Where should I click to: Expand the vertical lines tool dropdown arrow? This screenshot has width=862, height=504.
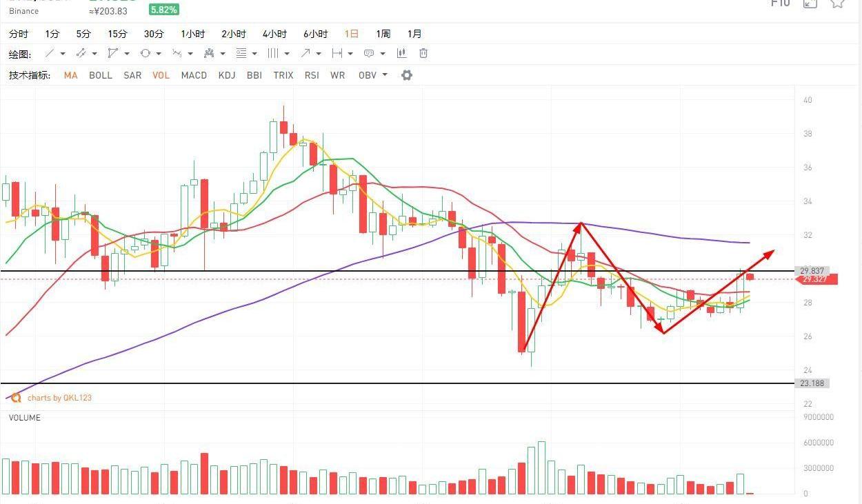[287, 54]
